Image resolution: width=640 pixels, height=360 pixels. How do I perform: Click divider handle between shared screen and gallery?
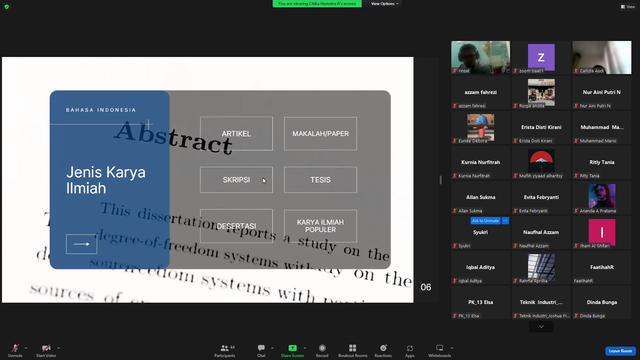click(x=440, y=180)
